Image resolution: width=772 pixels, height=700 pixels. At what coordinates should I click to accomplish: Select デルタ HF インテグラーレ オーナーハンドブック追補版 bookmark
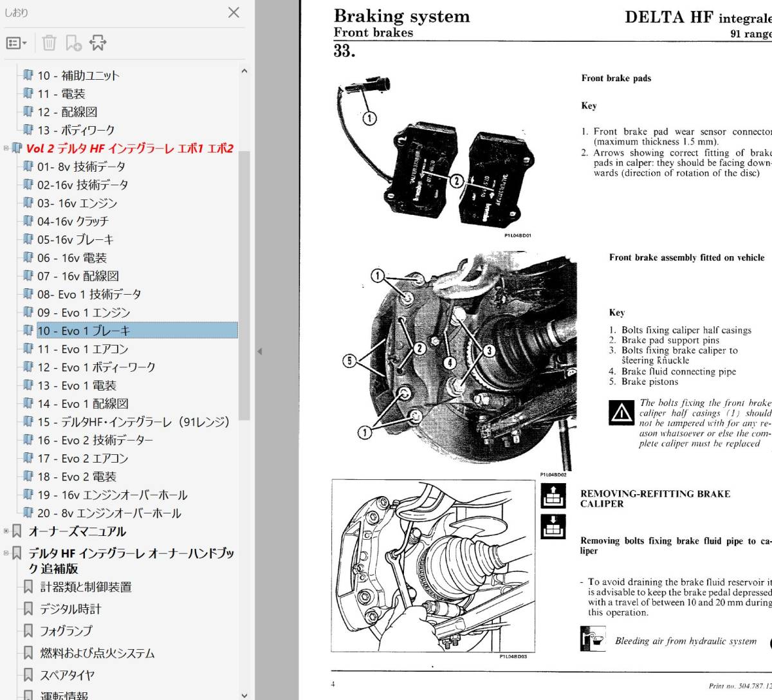[x=131, y=561]
